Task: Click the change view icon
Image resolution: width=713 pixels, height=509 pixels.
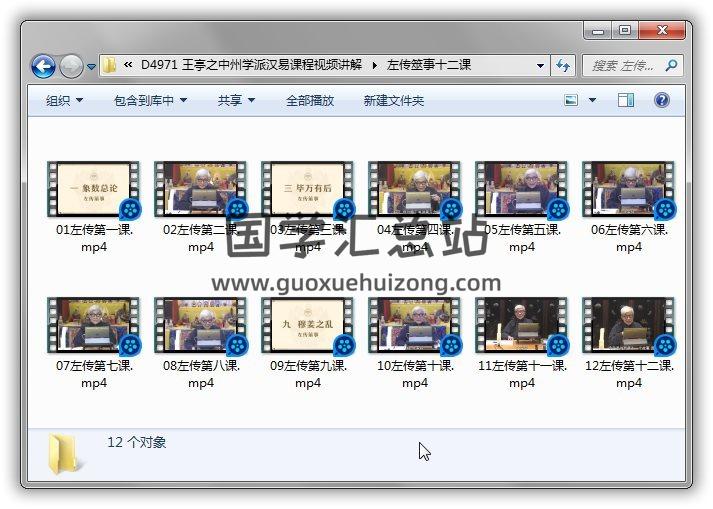Action: coord(572,100)
